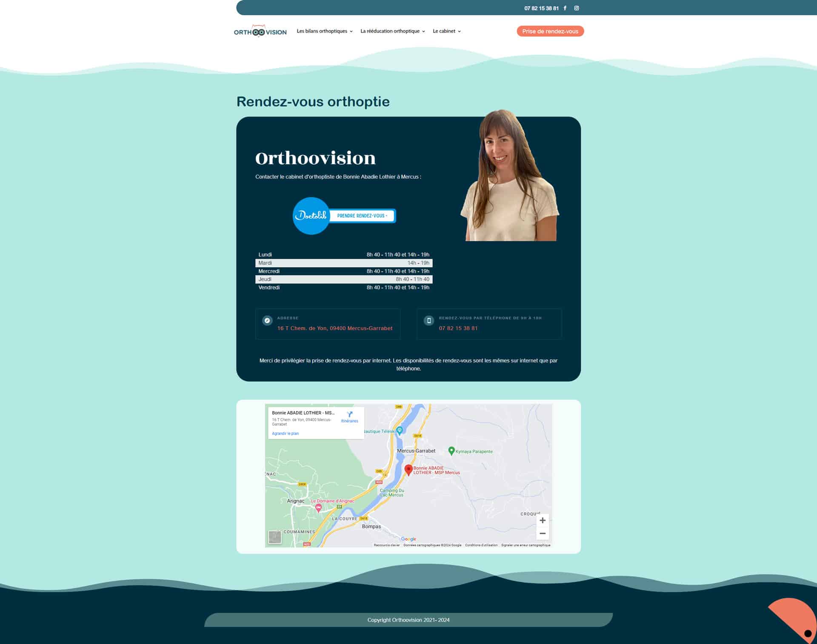The width and height of the screenshot is (817, 644).
Task: Click the Facebook icon in top bar
Action: click(565, 8)
